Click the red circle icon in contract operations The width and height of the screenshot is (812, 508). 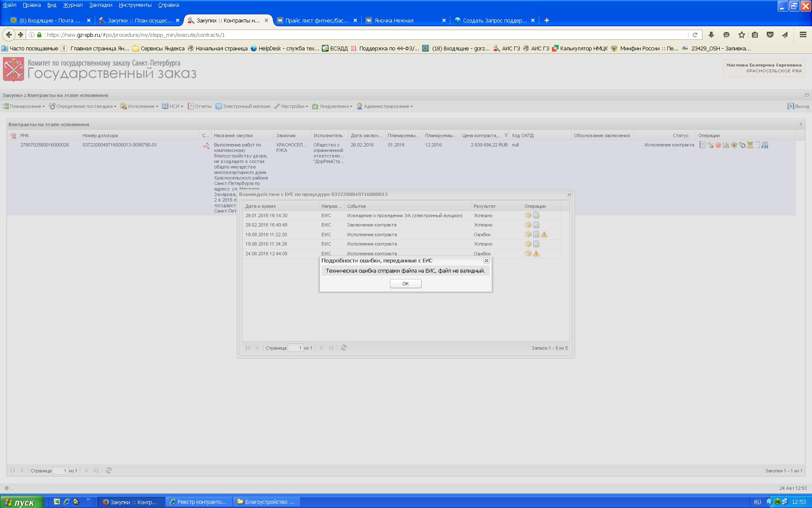718,145
